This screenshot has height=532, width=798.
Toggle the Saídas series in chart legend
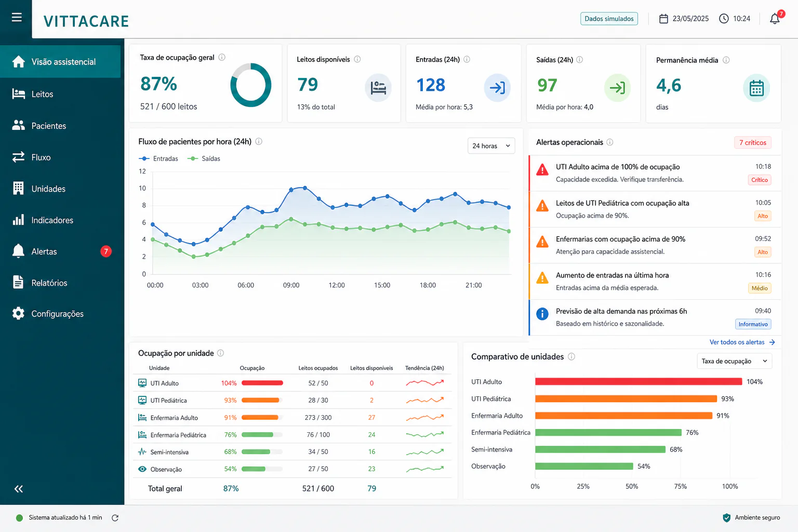204,158
